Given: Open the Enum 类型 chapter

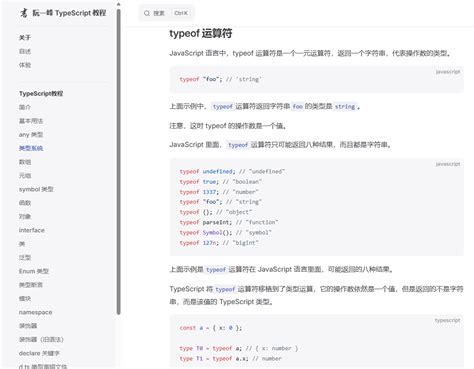Looking at the screenshot, I should pos(34,271).
